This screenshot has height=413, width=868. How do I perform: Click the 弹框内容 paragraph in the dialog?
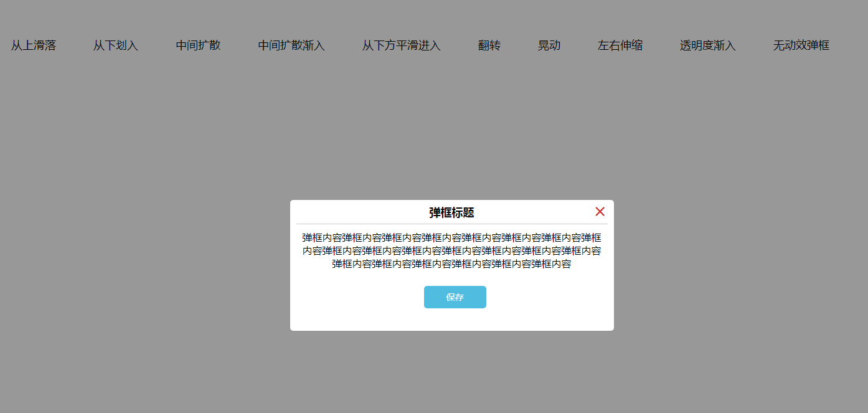(452, 251)
